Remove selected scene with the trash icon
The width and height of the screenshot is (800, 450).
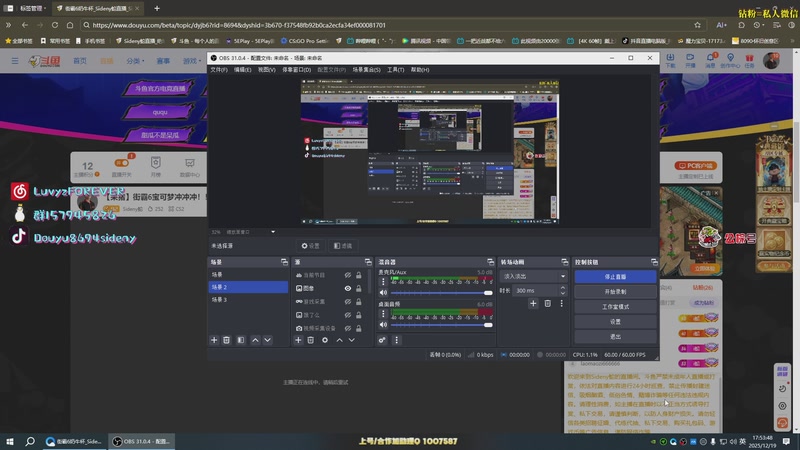point(227,340)
